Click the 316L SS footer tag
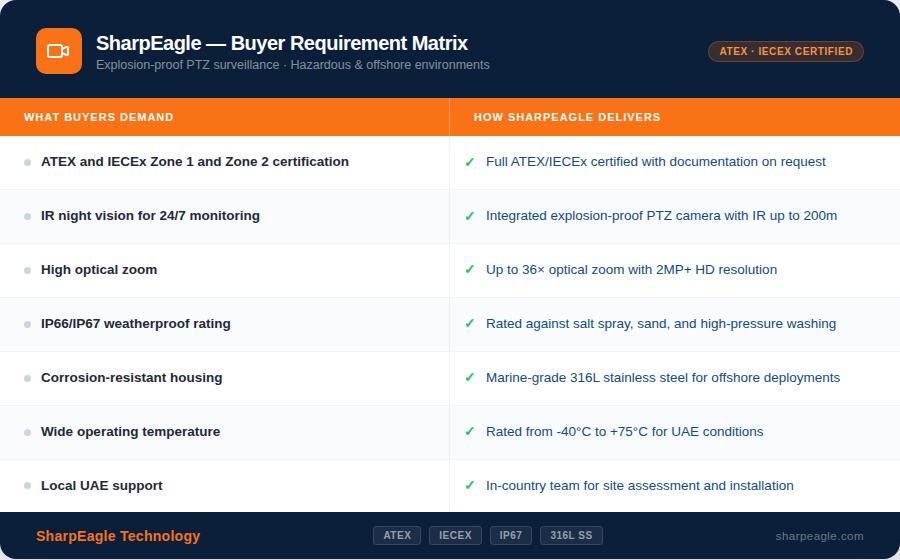The width and height of the screenshot is (900, 560). click(571, 535)
